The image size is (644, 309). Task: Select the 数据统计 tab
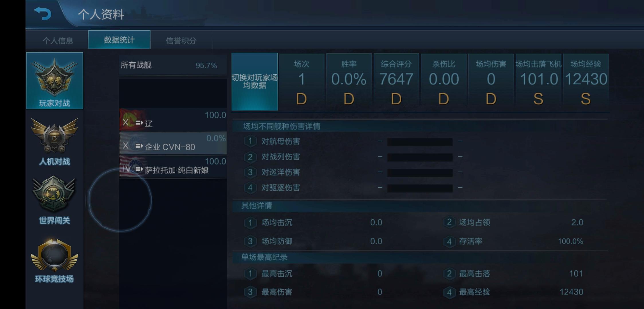[119, 40]
